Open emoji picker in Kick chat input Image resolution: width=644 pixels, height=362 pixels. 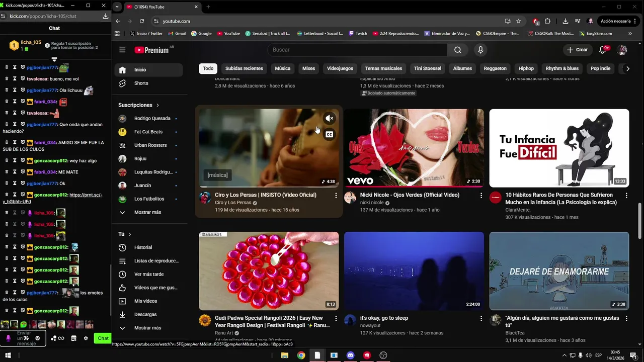[38, 338]
